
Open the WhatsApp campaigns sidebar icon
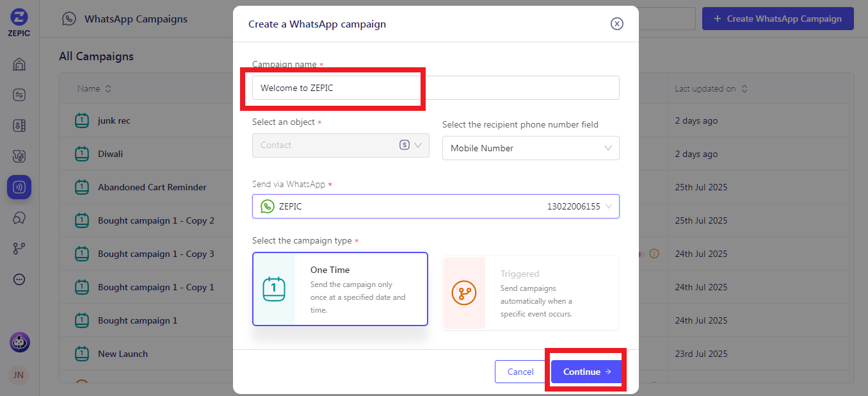click(19, 187)
